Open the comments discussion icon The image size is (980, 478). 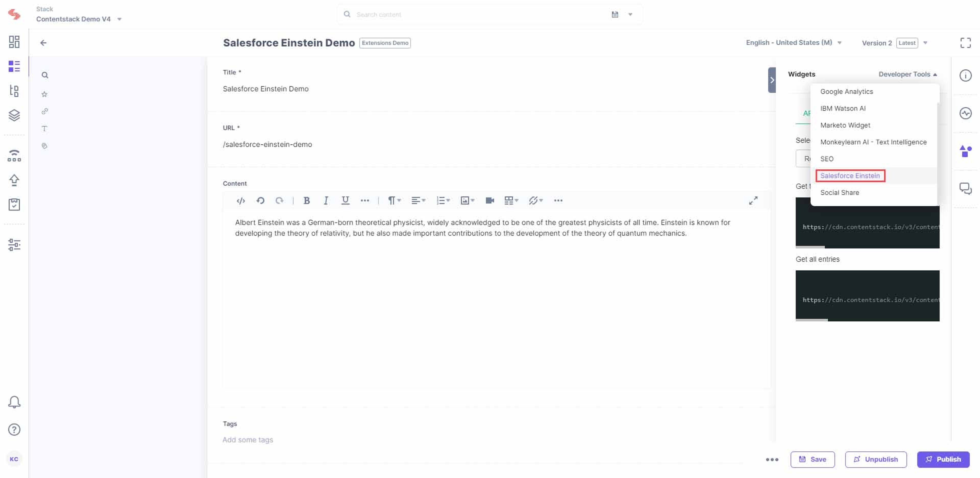965,188
